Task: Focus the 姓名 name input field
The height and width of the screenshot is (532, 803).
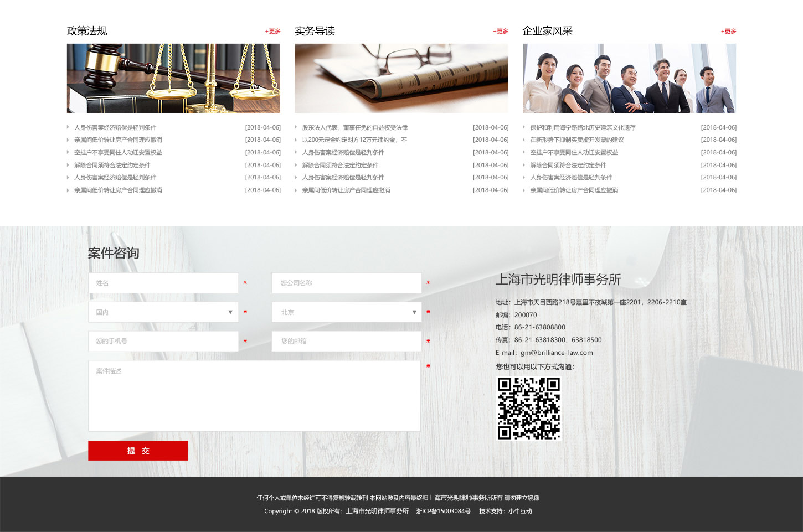Action: click(163, 283)
